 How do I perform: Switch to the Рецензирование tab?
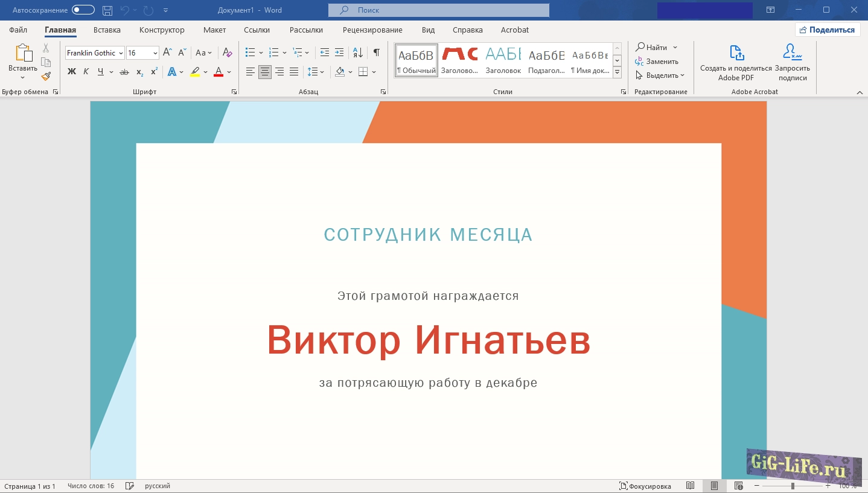(x=372, y=30)
